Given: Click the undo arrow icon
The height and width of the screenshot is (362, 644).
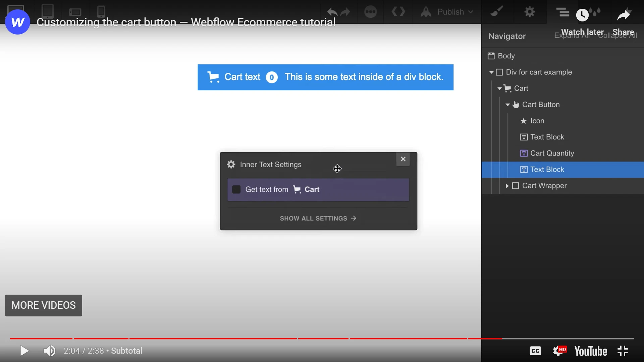Looking at the screenshot, I should (333, 12).
